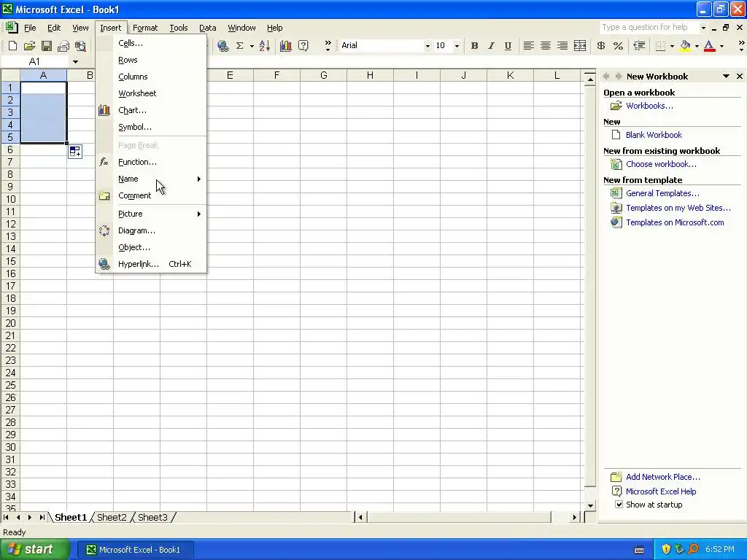Click the Print Preview toolbar icon
Image resolution: width=747 pixels, height=560 pixels.
80,46
